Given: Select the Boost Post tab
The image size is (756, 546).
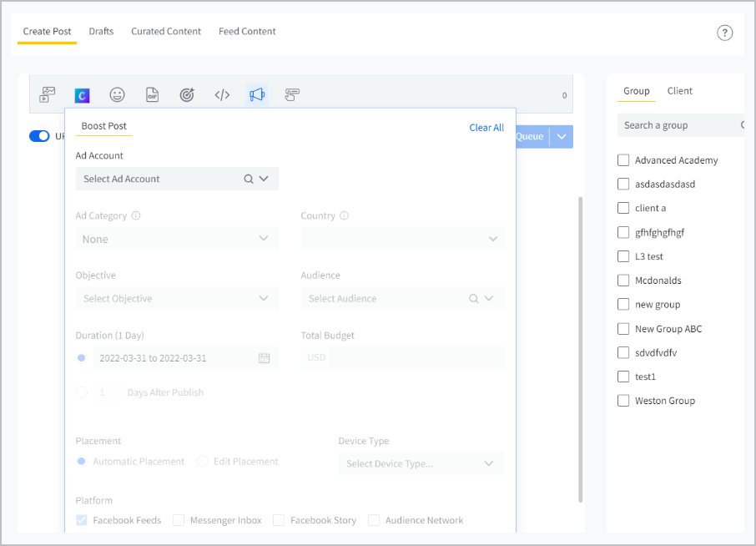Looking at the screenshot, I should [x=103, y=126].
